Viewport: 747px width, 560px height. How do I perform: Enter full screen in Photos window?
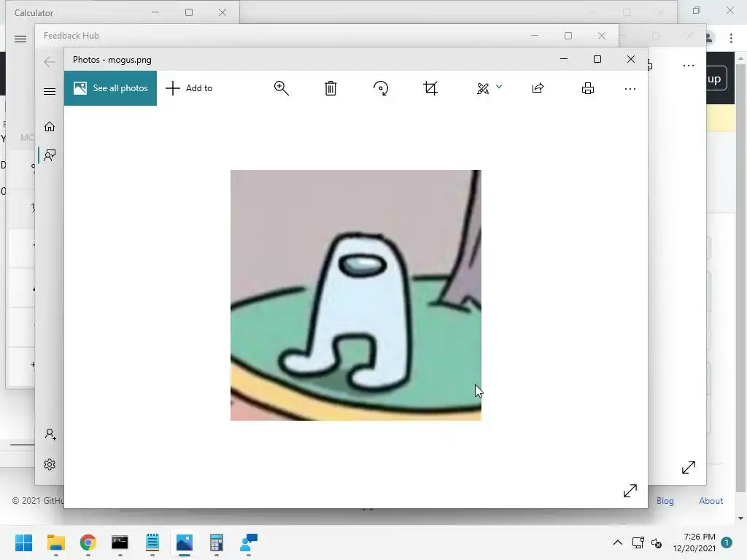click(630, 491)
